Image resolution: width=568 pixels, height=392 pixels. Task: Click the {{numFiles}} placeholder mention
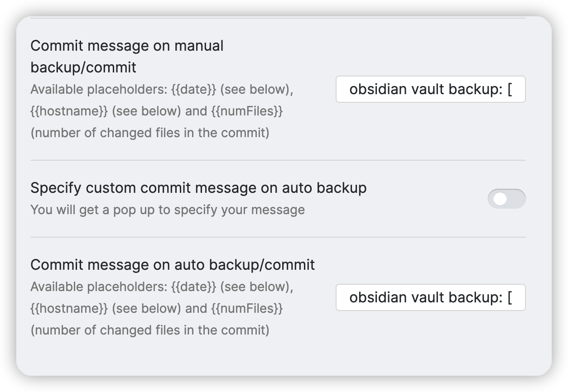click(247, 111)
